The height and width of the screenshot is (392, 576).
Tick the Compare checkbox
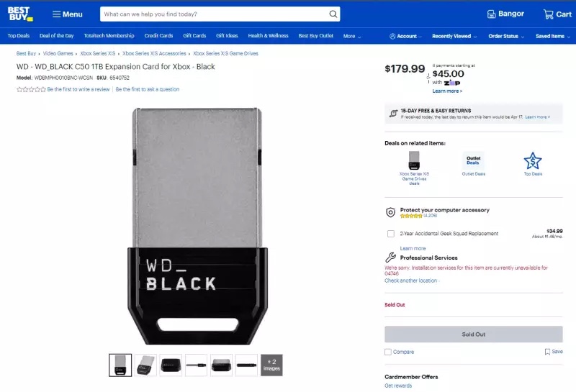[x=388, y=352]
